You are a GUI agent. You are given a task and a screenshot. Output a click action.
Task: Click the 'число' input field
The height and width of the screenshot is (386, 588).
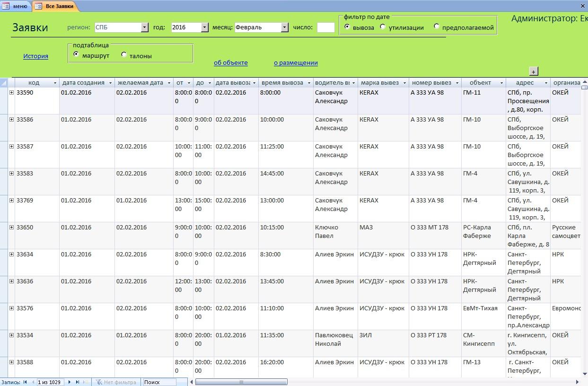326,27
